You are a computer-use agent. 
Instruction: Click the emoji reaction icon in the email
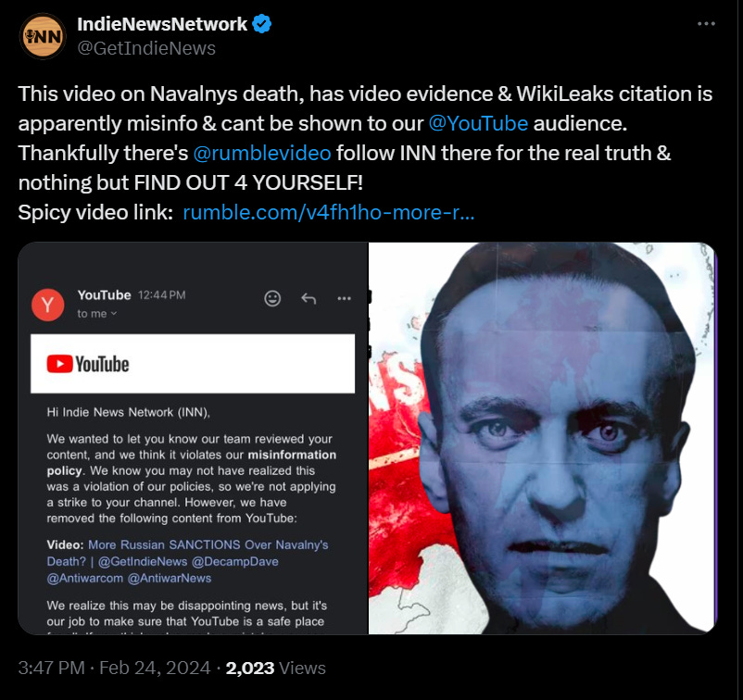pyautogui.click(x=272, y=298)
